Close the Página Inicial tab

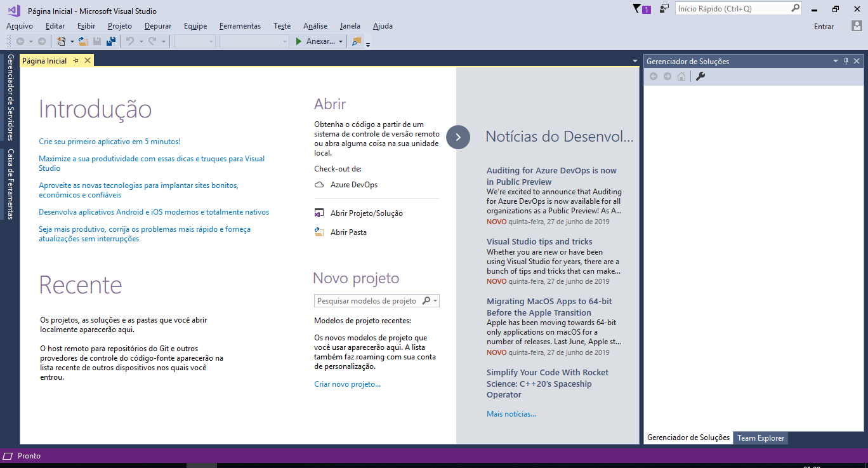pyautogui.click(x=88, y=60)
